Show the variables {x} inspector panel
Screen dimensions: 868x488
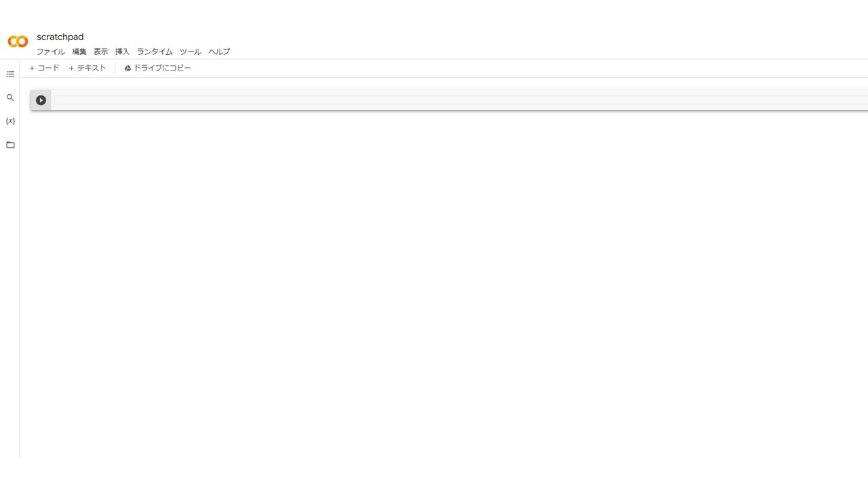click(10, 121)
